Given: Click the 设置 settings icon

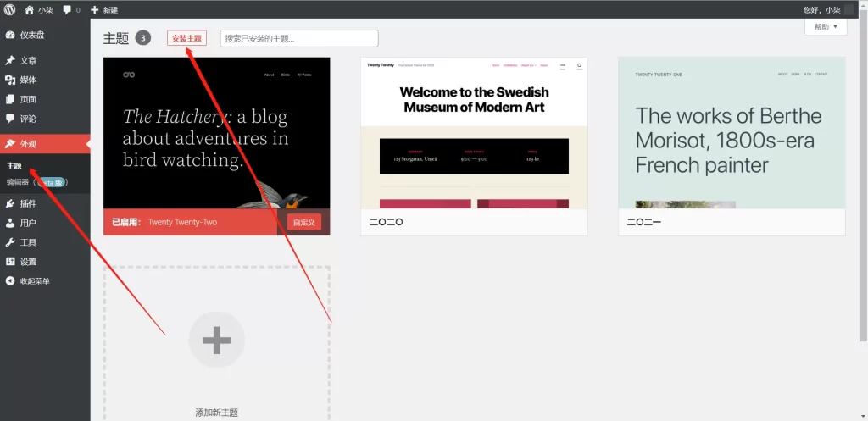Looking at the screenshot, I should (x=10, y=262).
